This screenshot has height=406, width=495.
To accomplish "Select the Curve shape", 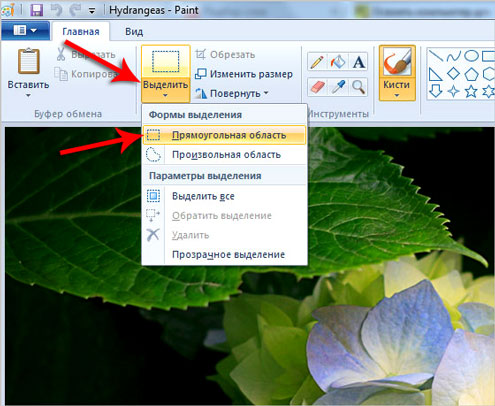I will coord(453,56).
